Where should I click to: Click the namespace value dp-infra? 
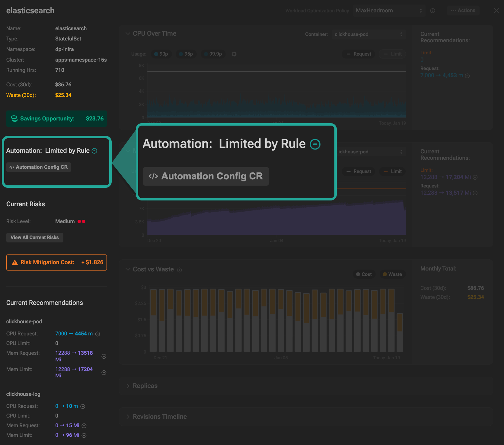point(65,50)
